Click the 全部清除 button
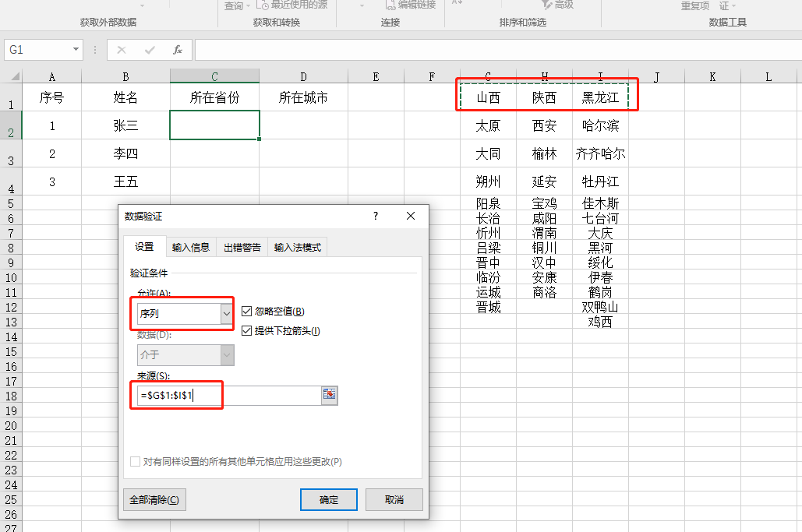This screenshot has width=802, height=532. click(x=154, y=499)
